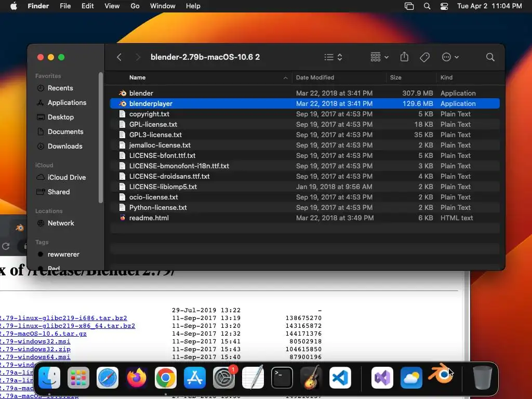Select the GPL3-license.txt file

pyautogui.click(x=304, y=135)
